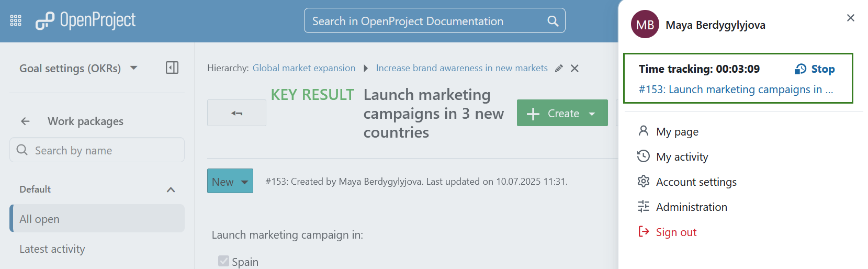
Task: Click the OpenProject logo
Action: [x=85, y=21]
